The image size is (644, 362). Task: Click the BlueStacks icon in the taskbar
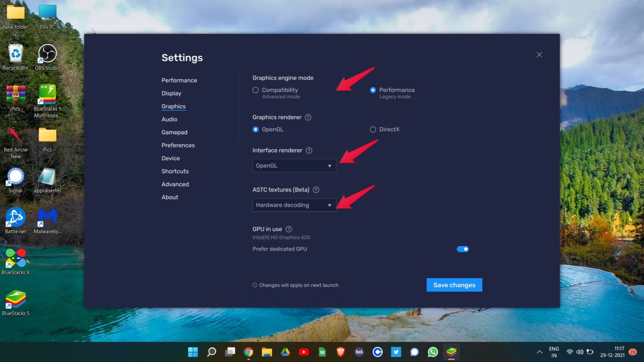pos(451,352)
